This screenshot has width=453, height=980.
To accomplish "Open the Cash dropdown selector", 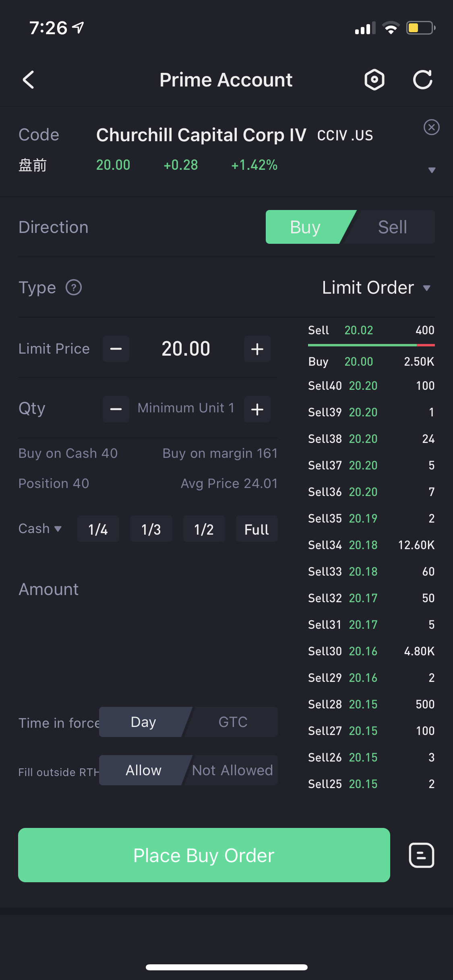I will tap(40, 529).
